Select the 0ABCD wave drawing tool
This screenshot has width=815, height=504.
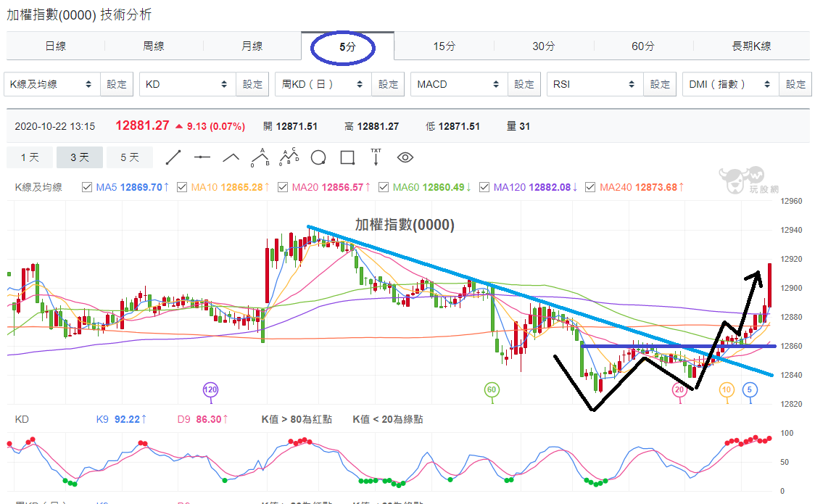pos(289,157)
